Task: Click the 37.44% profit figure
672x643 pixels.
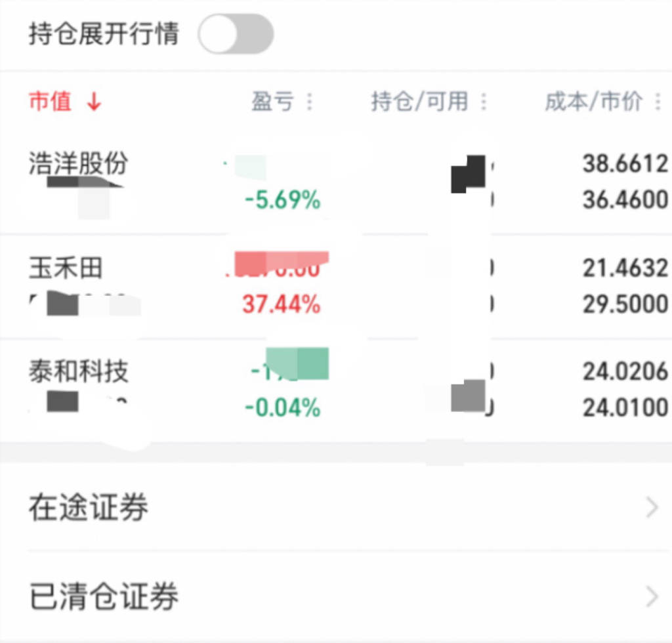Action: click(282, 304)
